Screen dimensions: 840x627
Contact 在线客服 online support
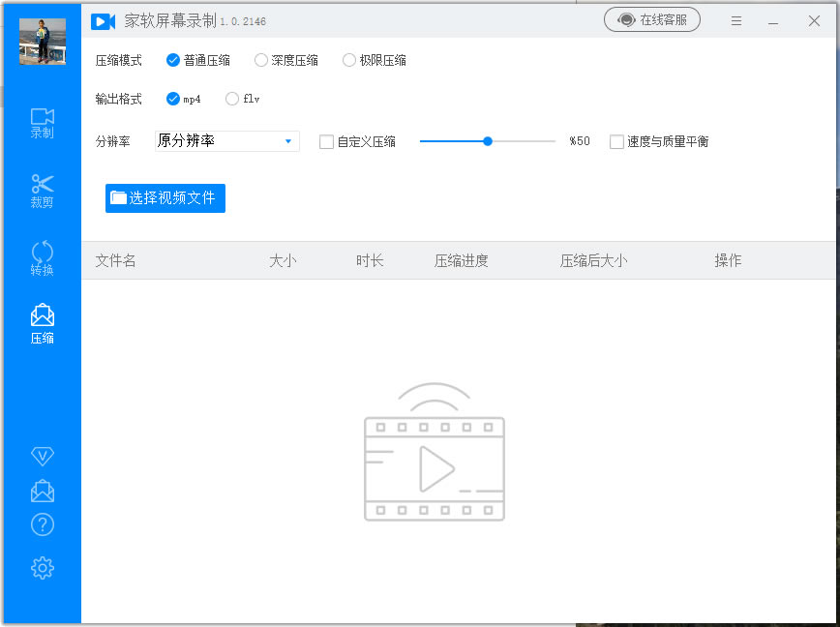coord(652,20)
